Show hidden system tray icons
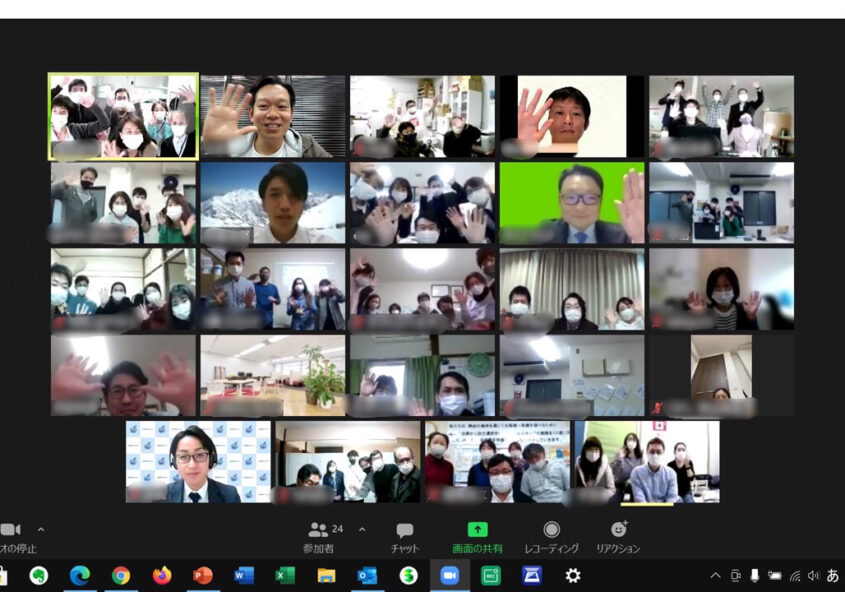845x592 pixels. pos(715,576)
